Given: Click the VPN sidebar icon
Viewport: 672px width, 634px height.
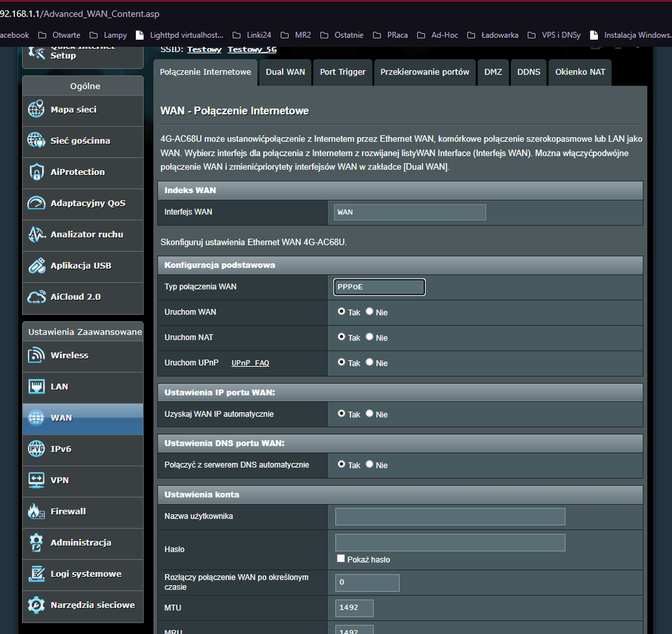Looking at the screenshot, I should 36,481.
